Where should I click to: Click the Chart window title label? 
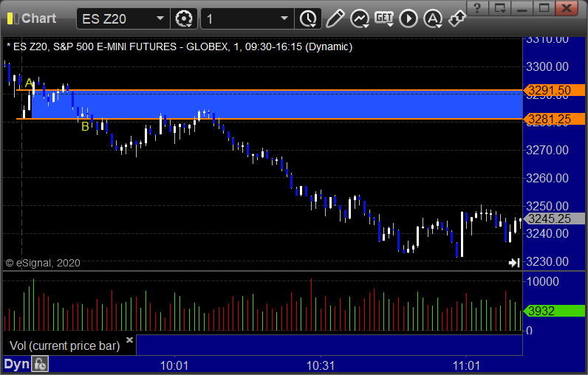(x=38, y=18)
